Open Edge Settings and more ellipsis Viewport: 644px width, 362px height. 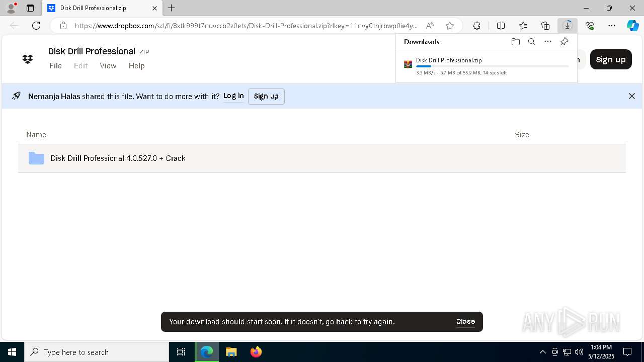coord(612,26)
